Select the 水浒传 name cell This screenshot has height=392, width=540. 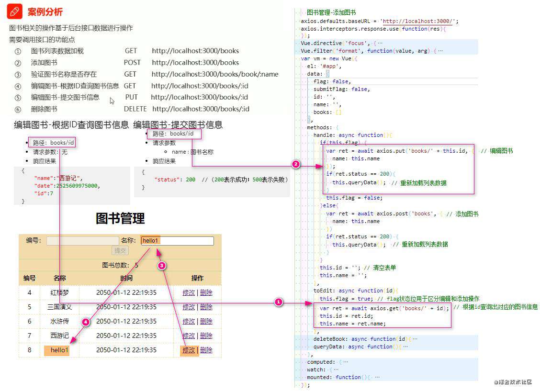click(x=59, y=321)
